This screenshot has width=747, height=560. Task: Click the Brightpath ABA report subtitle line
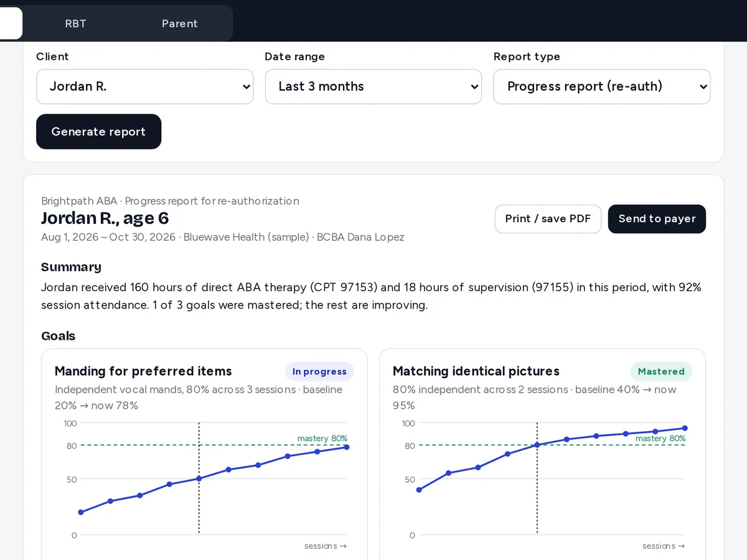170,201
